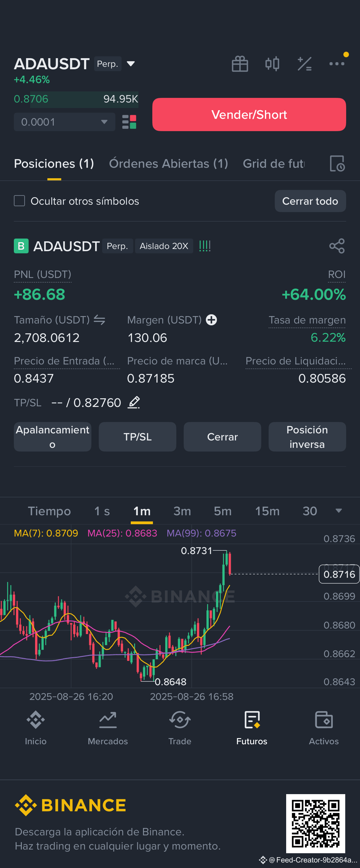Tap the MA(25): 0.8683 indicator label
Image resolution: width=360 pixels, height=868 pixels.
(x=122, y=533)
